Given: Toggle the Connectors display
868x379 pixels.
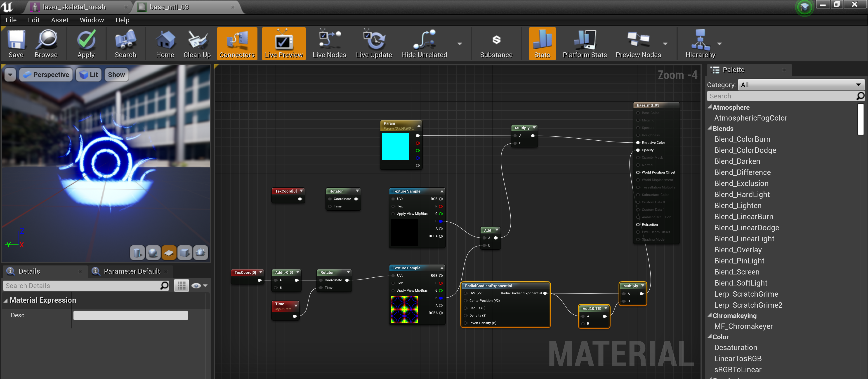Looking at the screenshot, I should pos(237,44).
